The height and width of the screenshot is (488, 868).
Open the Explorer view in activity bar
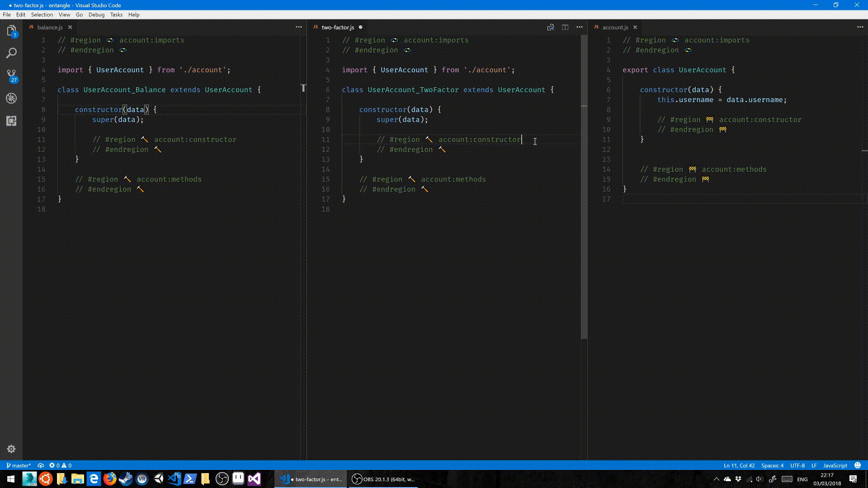point(11,31)
